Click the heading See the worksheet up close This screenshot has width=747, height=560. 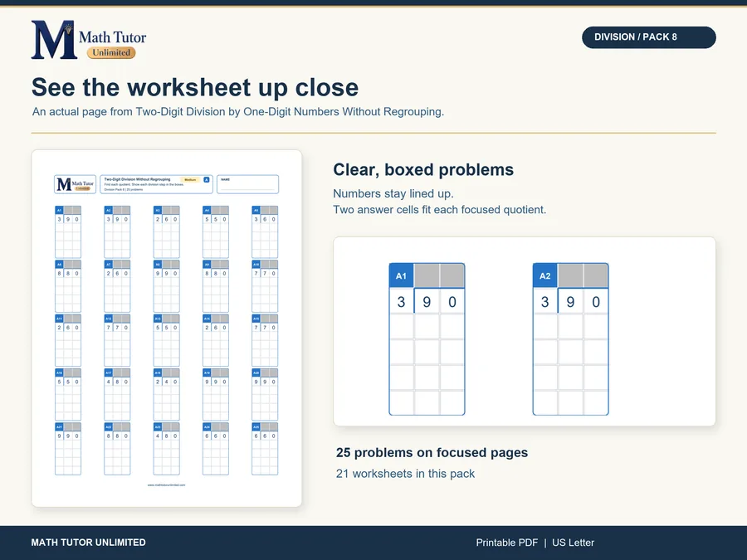click(x=195, y=87)
